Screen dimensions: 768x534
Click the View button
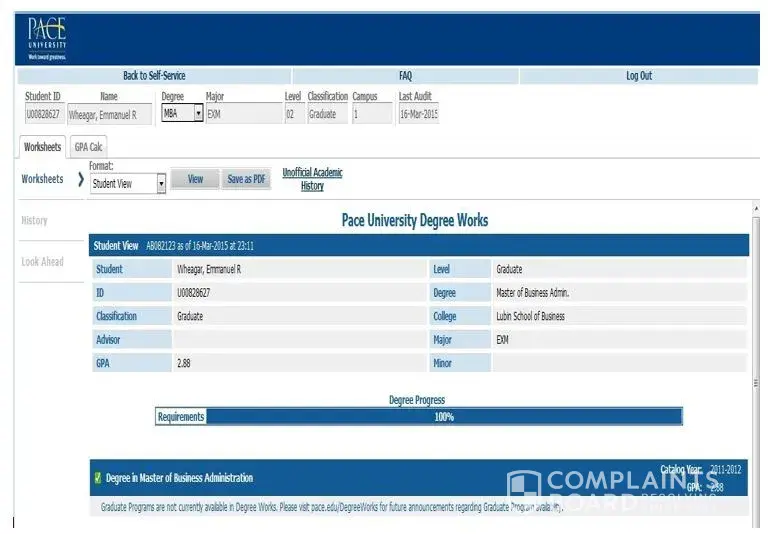pos(195,180)
